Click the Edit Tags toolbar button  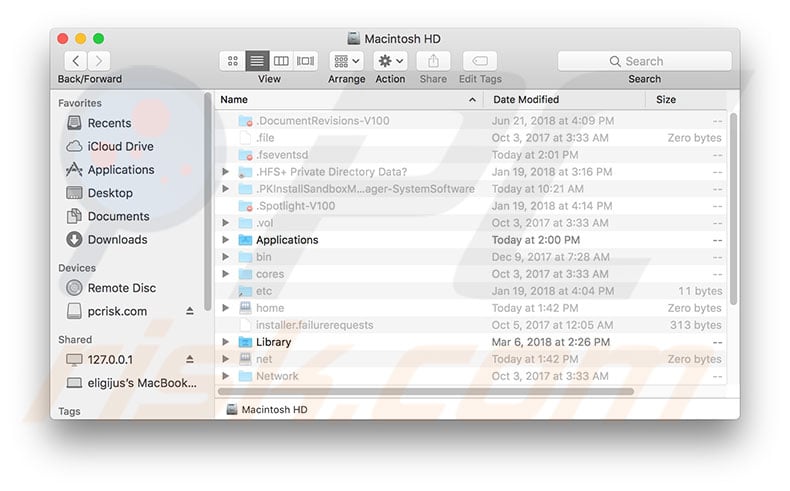[480, 61]
